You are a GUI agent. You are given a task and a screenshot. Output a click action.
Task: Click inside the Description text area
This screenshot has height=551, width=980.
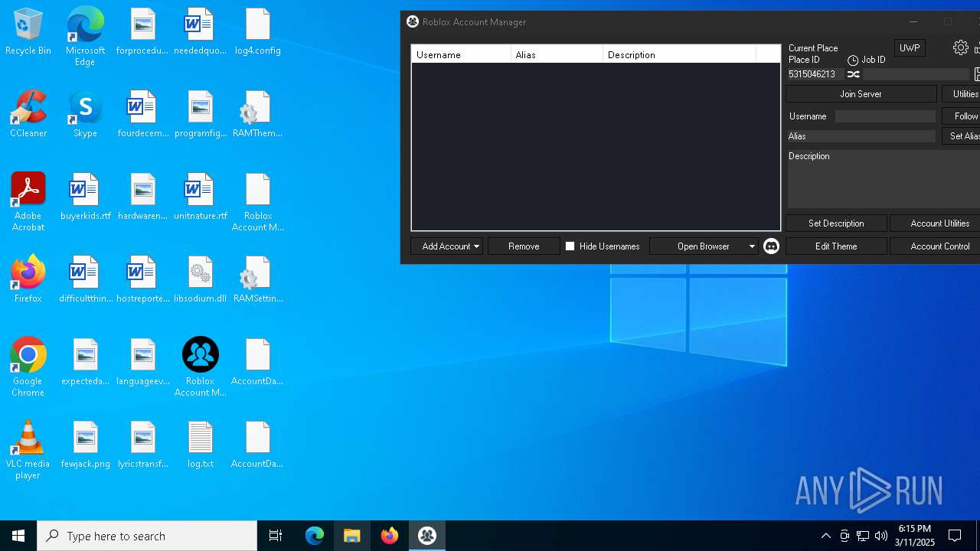[x=884, y=179]
